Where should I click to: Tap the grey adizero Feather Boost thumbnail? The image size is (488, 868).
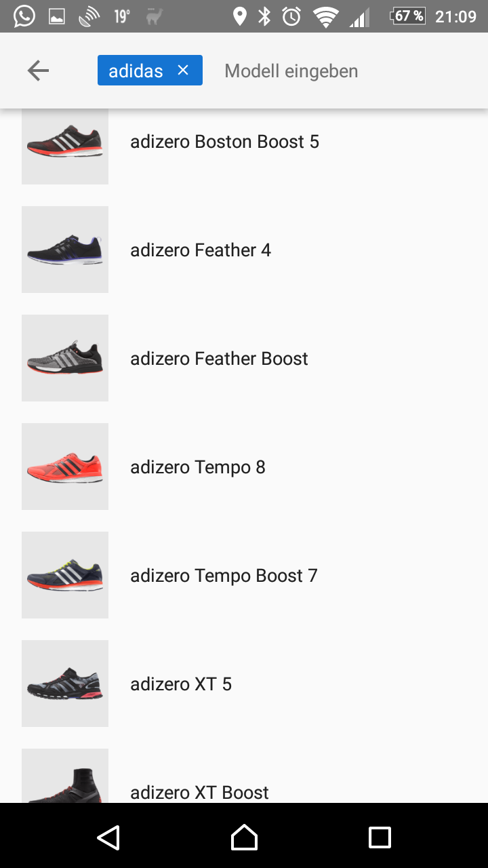tap(65, 358)
